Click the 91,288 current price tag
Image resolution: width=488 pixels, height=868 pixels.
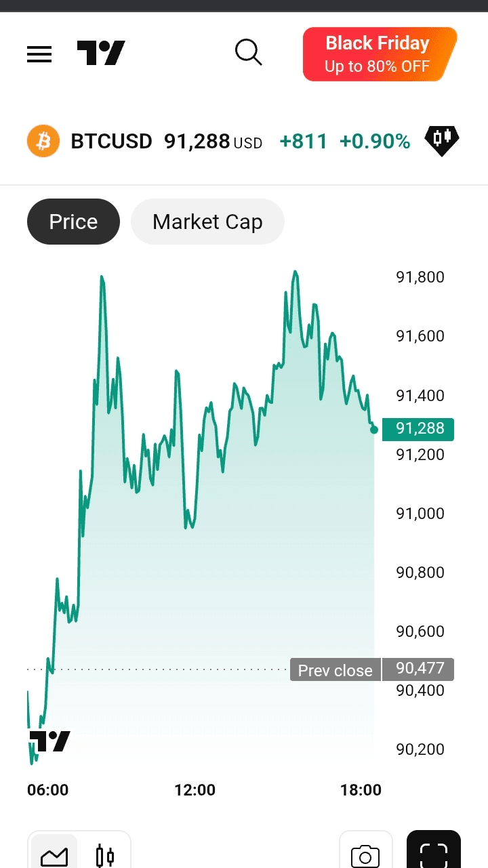(418, 429)
